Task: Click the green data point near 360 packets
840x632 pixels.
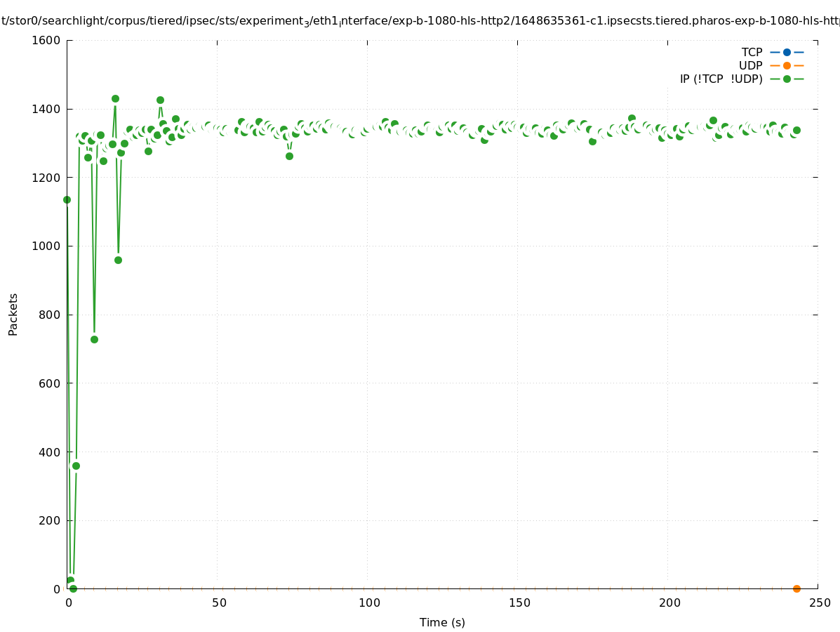Action: click(76, 466)
